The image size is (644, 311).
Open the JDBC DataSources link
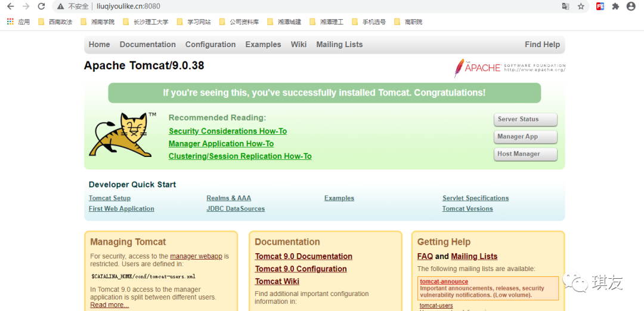coord(236,208)
